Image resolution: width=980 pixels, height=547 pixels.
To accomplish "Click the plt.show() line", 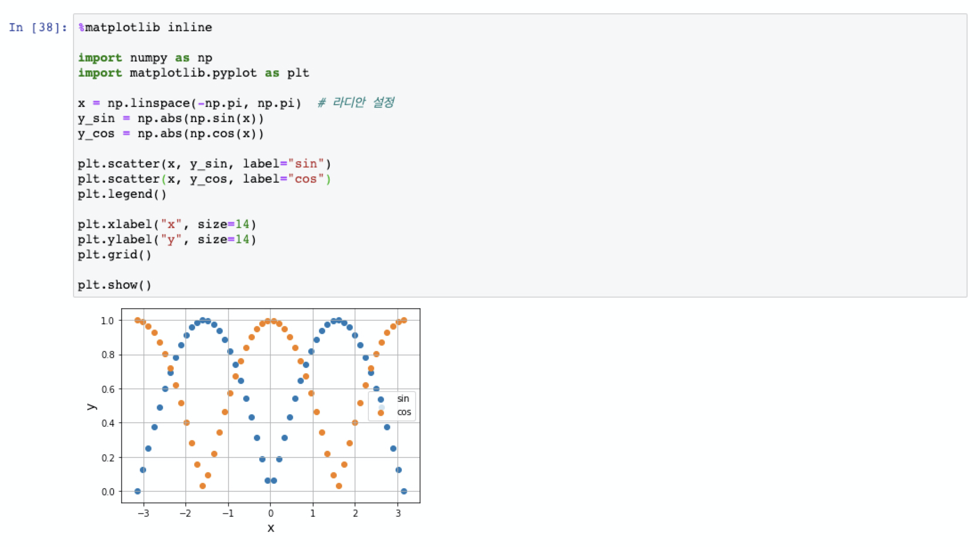I will point(114,285).
